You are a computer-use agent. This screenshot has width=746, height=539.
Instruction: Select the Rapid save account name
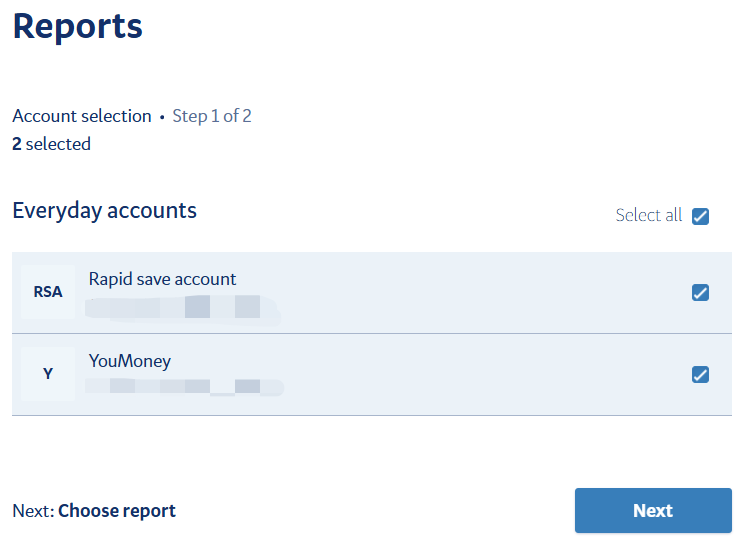point(162,279)
